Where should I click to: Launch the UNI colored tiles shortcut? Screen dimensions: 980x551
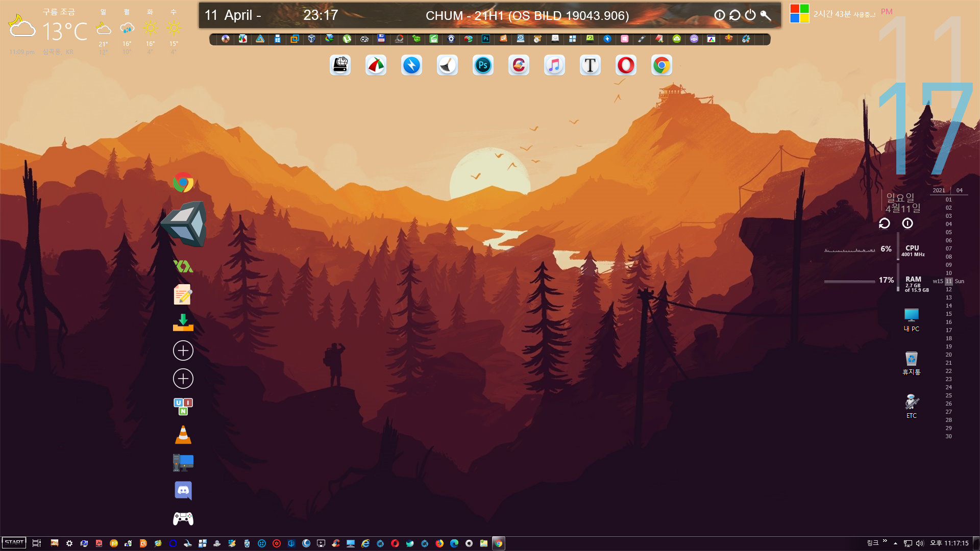[183, 407]
